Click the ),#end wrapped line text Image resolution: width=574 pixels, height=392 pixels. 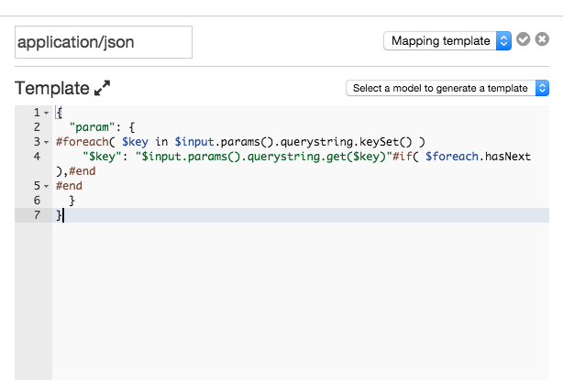coord(76,171)
